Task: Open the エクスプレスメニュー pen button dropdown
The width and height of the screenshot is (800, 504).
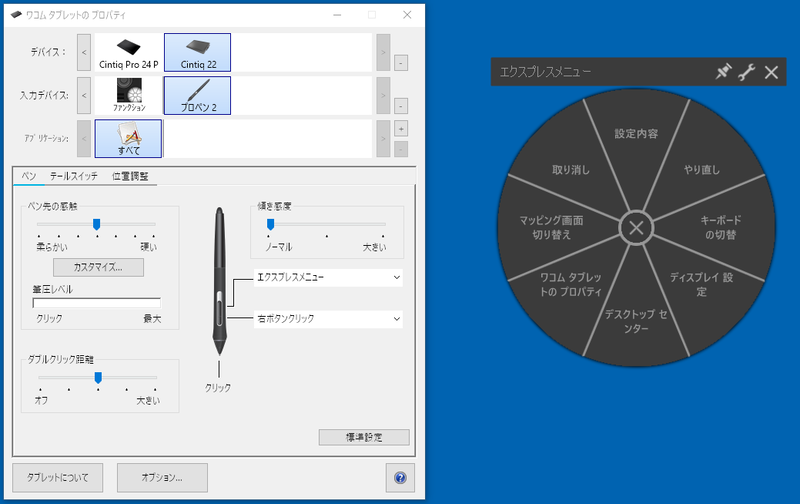Action: coord(328,278)
